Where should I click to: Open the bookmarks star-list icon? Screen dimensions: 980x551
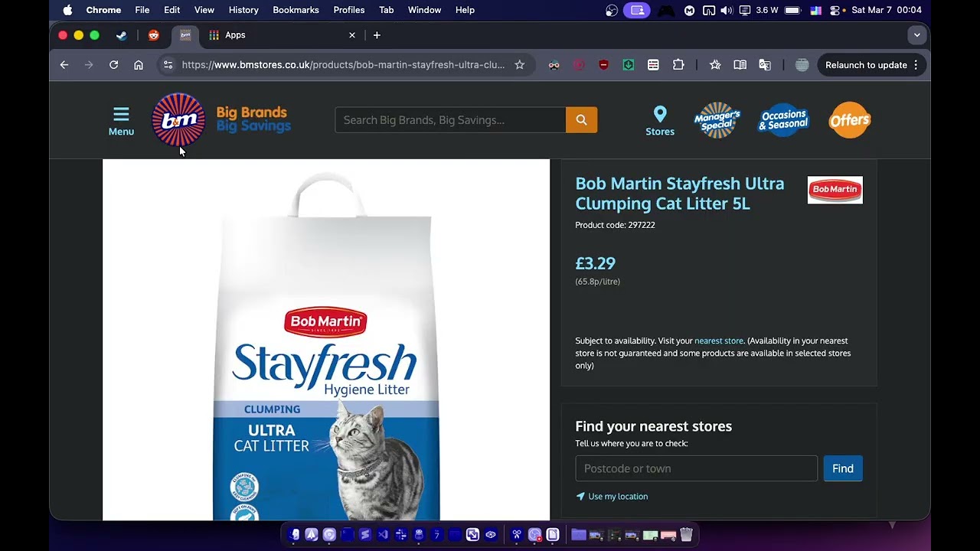tap(715, 65)
